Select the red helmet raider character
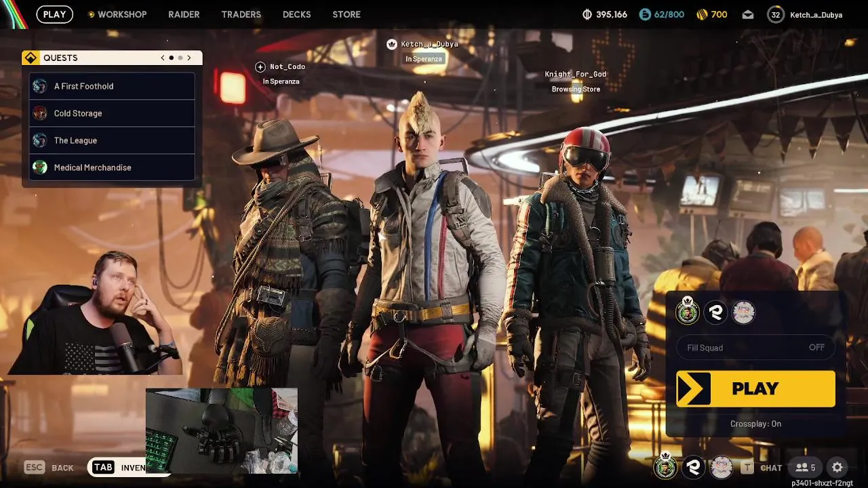The width and height of the screenshot is (868, 488). point(580,298)
